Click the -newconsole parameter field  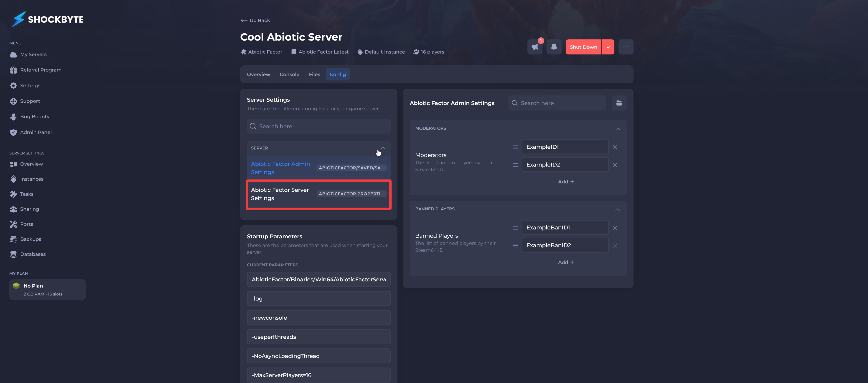[318, 318]
